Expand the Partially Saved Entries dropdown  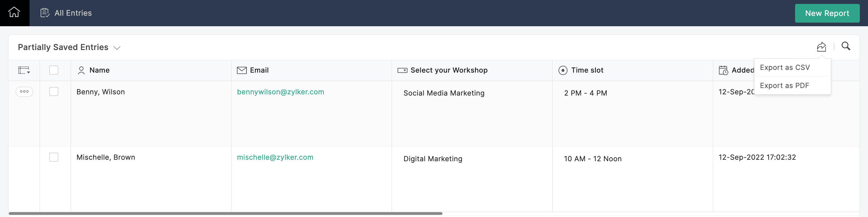click(117, 48)
